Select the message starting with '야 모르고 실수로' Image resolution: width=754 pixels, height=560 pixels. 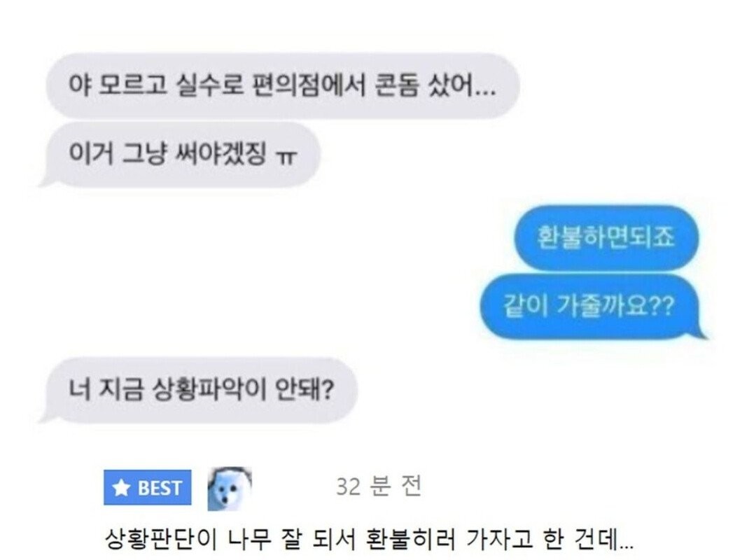point(283,86)
